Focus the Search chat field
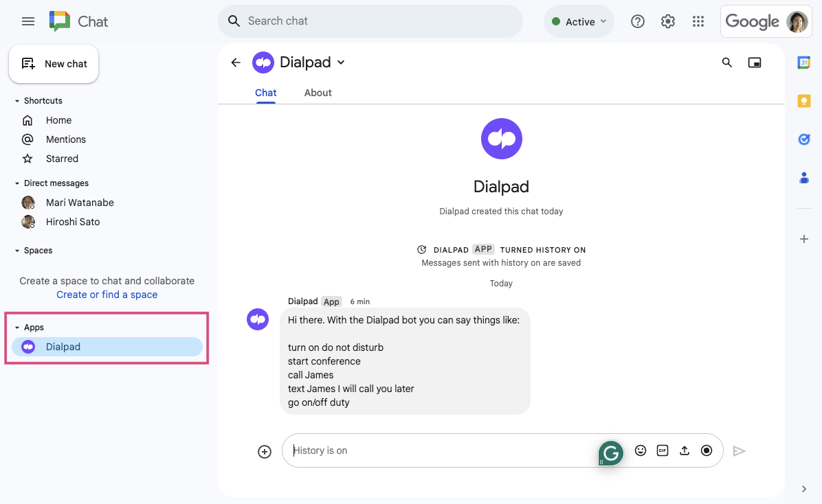 point(370,21)
